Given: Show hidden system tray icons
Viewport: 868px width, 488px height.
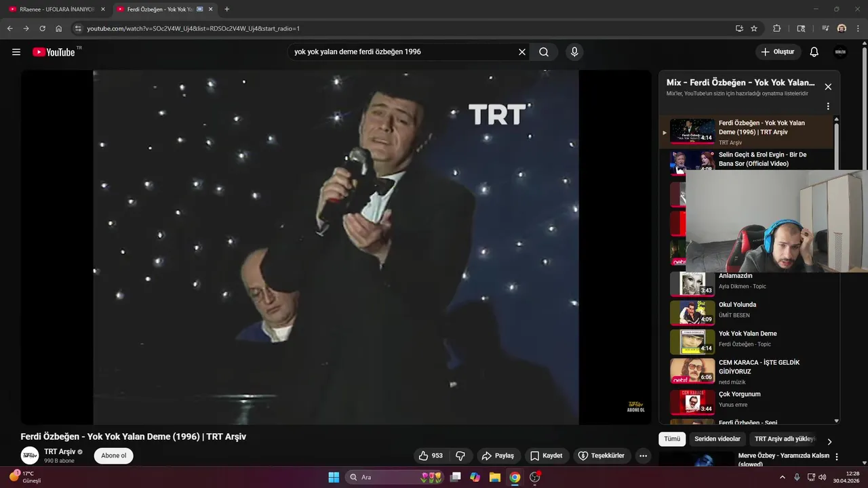Looking at the screenshot, I should [x=783, y=477].
